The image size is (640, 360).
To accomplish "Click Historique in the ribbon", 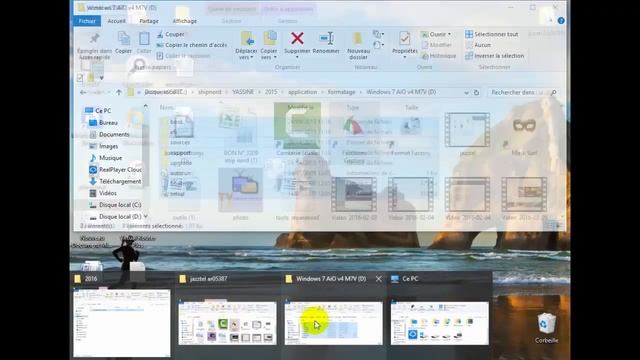I will coord(438,56).
